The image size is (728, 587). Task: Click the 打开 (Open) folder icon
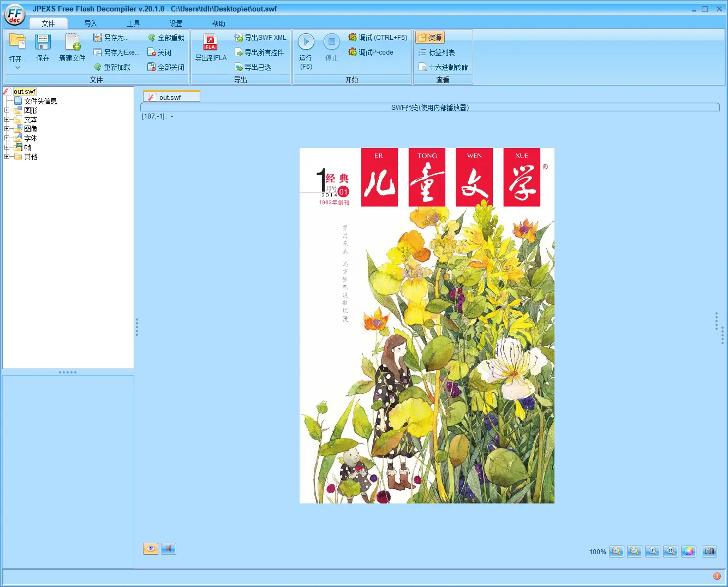17,42
